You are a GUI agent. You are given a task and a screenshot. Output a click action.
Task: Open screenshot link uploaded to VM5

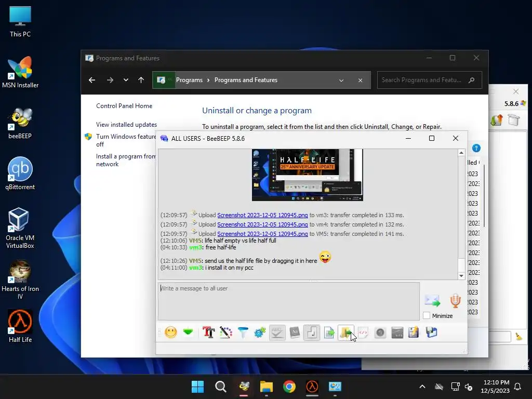pyautogui.click(x=262, y=234)
